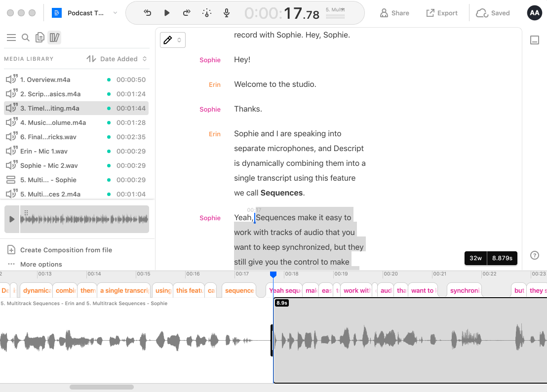This screenshot has height=392, width=547.
Task: Click the blue playhead marker on timeline
Action: coord(273,274)
